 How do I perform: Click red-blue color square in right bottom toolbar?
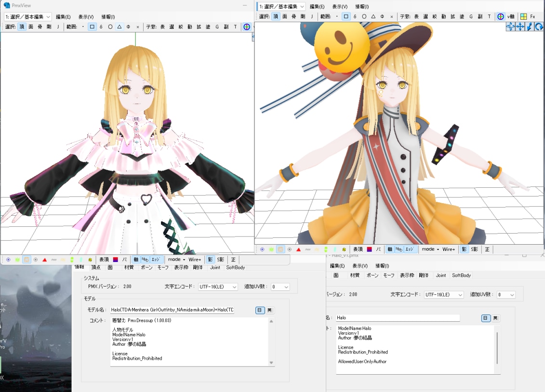click(x=369, y=249)
